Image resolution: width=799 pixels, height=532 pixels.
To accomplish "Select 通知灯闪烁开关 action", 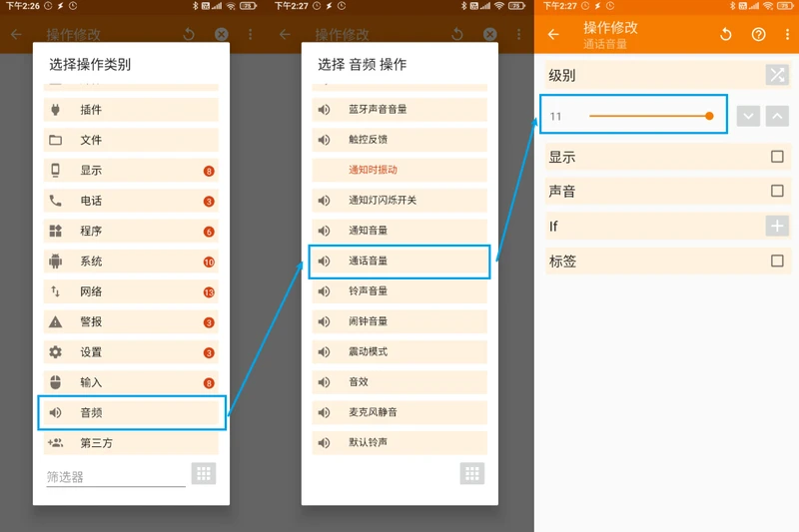I will click(x=399, y=200).
